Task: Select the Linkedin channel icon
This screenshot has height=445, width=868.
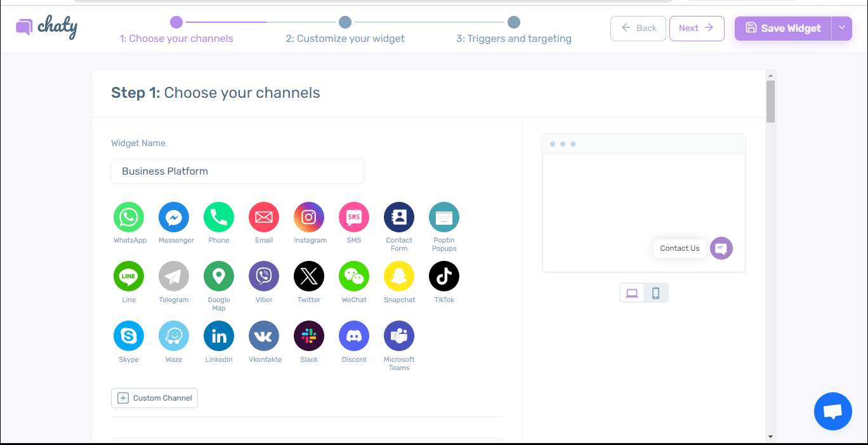Action: coord(219,336)
